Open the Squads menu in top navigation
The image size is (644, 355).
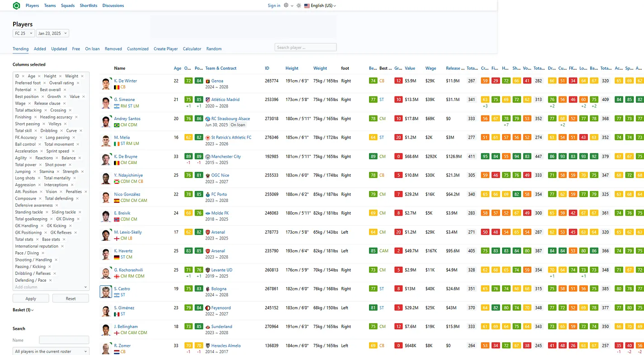[x=68, y=5]
